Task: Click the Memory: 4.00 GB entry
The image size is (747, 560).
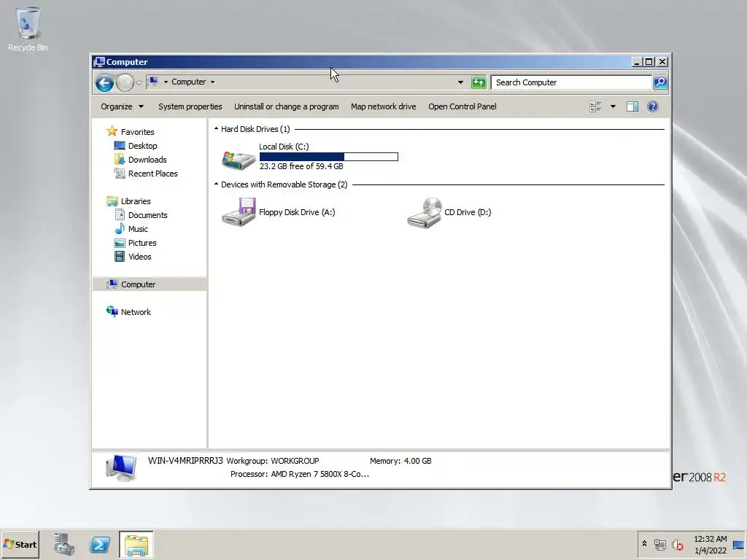Action: point(400,461)
